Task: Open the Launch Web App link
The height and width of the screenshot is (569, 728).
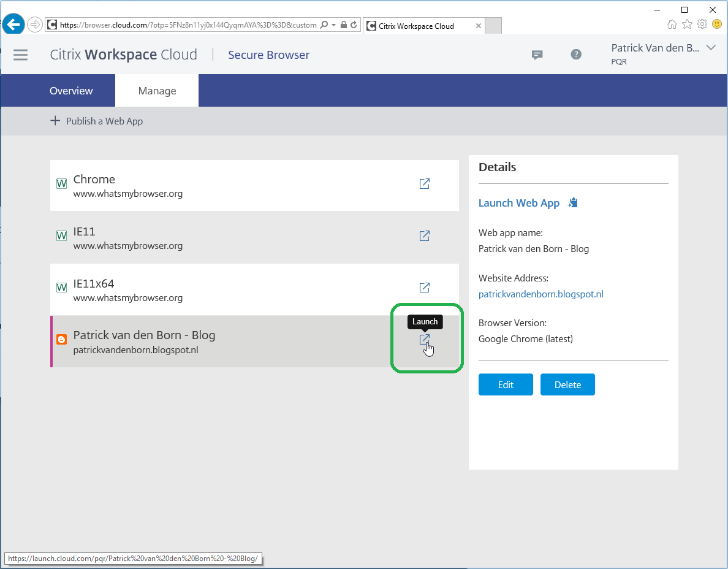Action: 519,203
